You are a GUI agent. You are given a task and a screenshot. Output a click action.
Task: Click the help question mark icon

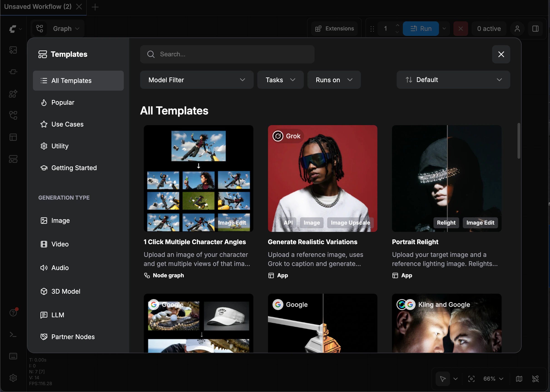(13, 313)
